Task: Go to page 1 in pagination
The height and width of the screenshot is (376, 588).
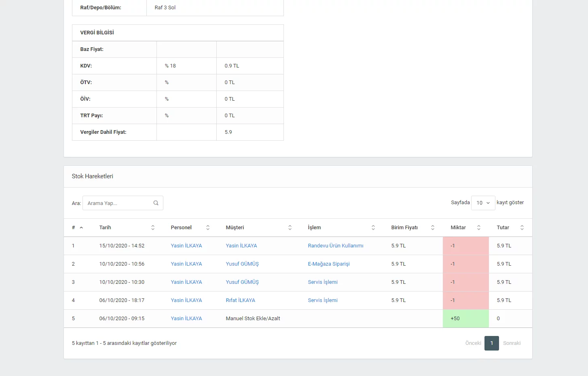Action: (x=491, y=343)
